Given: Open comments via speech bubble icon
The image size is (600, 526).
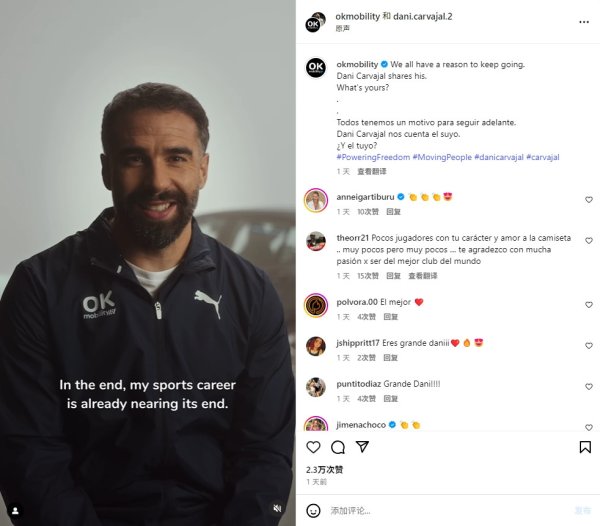Looking at the screenshot, I should (x=338, y=447).
